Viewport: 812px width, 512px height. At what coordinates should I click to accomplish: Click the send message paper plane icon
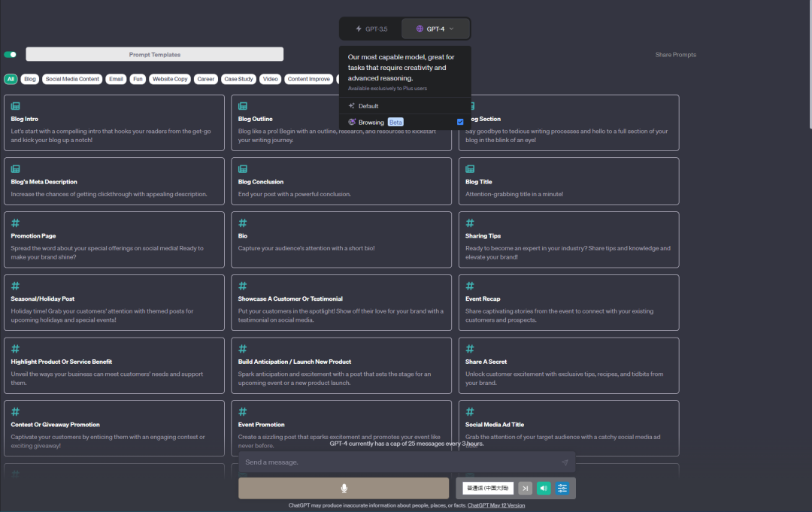click(x=565, y=462)
